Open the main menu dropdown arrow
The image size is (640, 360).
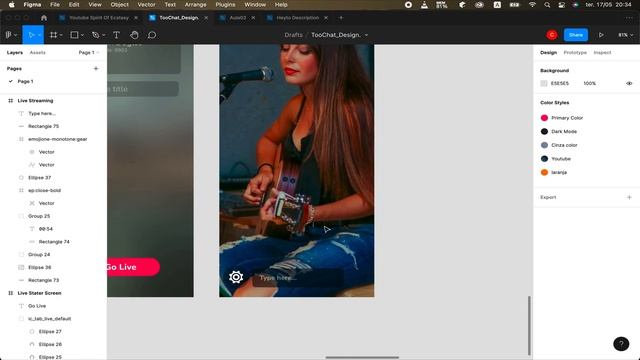pyautogui.click(x=16, y=36)
